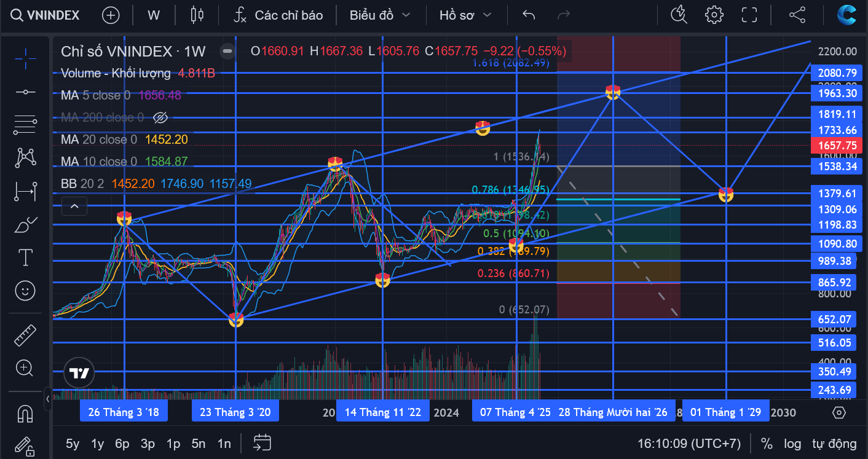Open symbol search for VNINDEX
The image size is (868, 459).
(x=45, y=15)
